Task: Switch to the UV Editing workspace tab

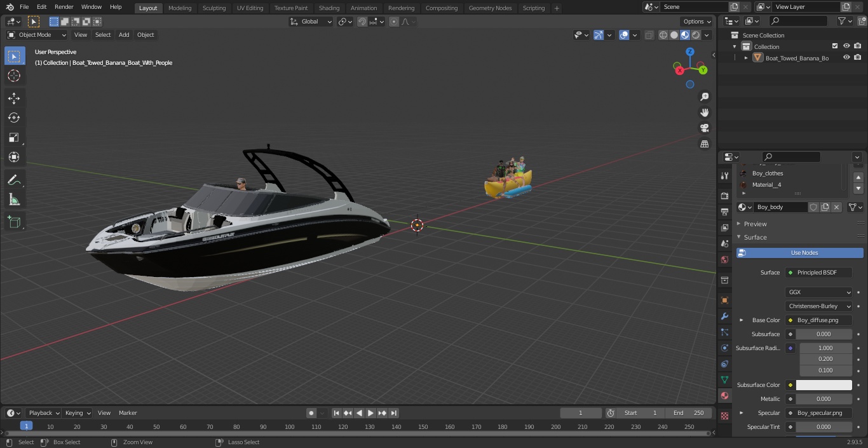Action: 250,8
